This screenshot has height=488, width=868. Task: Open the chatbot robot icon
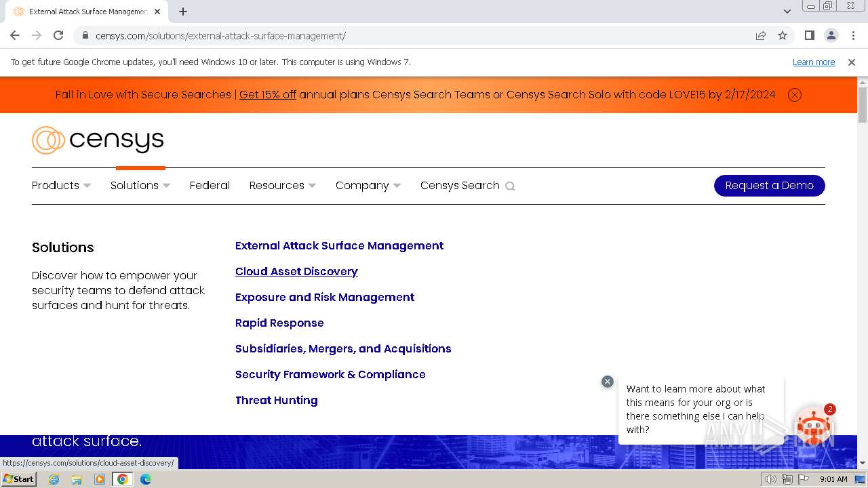point(814,426)
